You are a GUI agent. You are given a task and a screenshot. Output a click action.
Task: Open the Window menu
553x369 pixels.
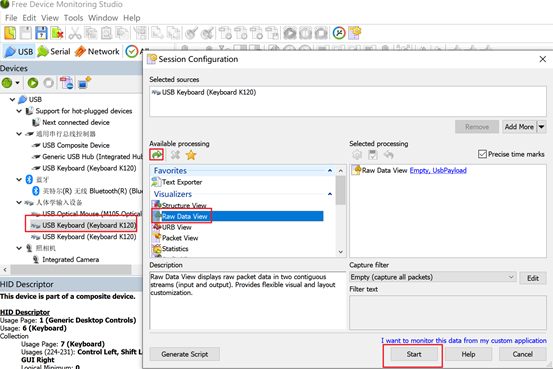(x=103, y=18)
